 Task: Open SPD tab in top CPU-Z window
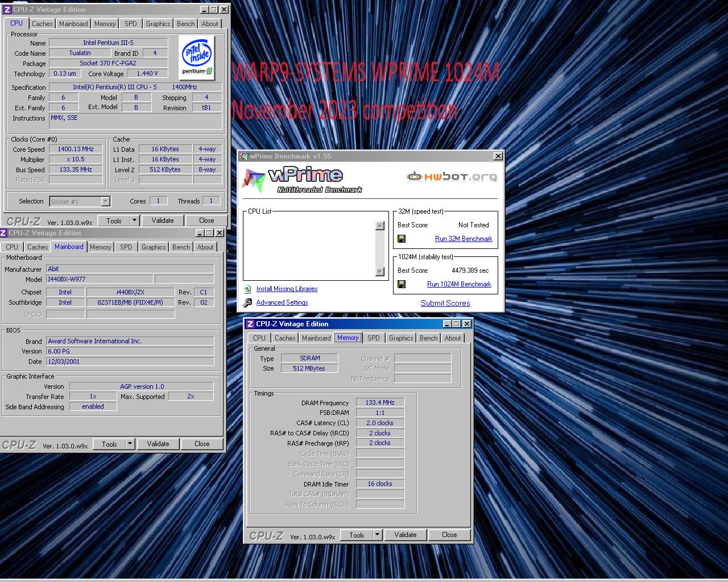coord(131,24)
